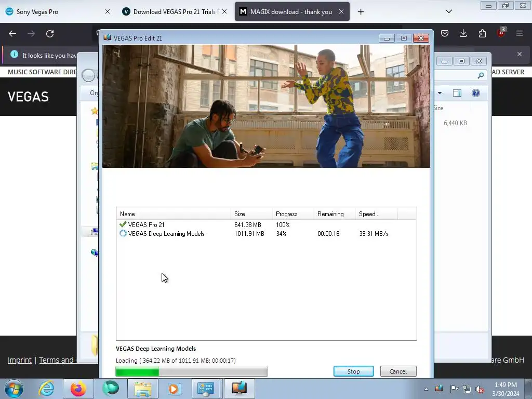Open the Terms and conditions link

coord(58,360)
